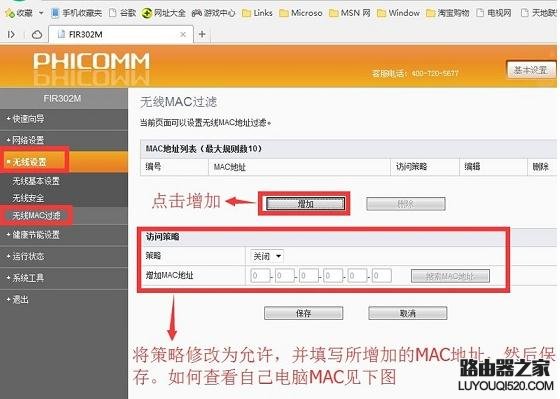The image size is (560, 399).
Task: Click the third MAC address octet field
Action: tap(309, 276)
